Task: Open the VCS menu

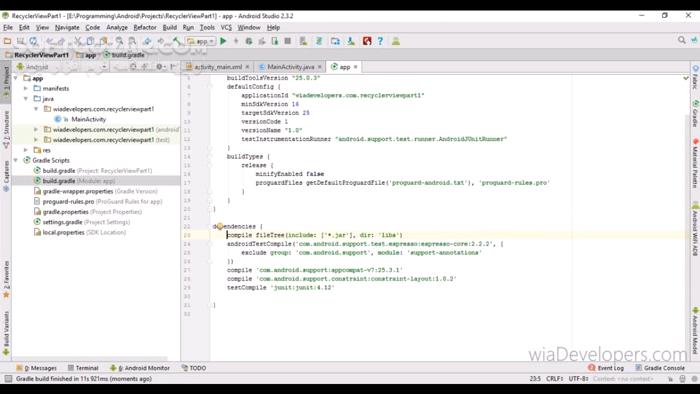Action: click(x=226, y=27)
